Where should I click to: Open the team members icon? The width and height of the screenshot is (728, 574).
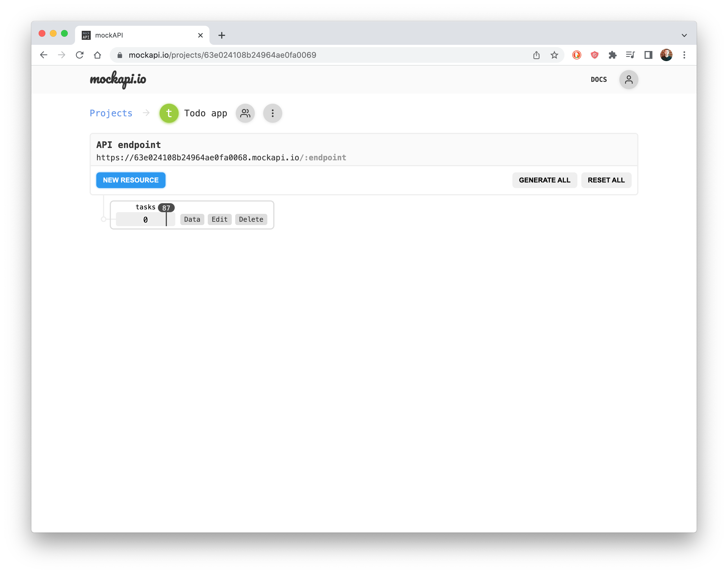(245, 113)
